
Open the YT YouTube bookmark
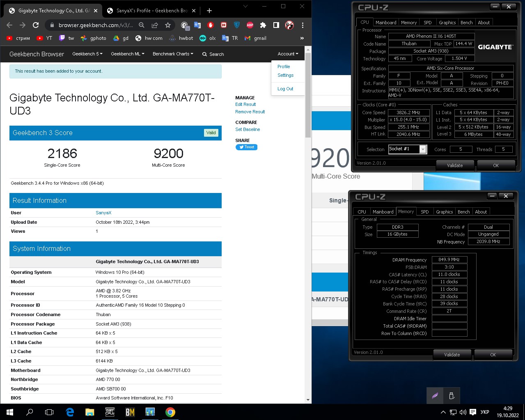[x=44, y=38]
